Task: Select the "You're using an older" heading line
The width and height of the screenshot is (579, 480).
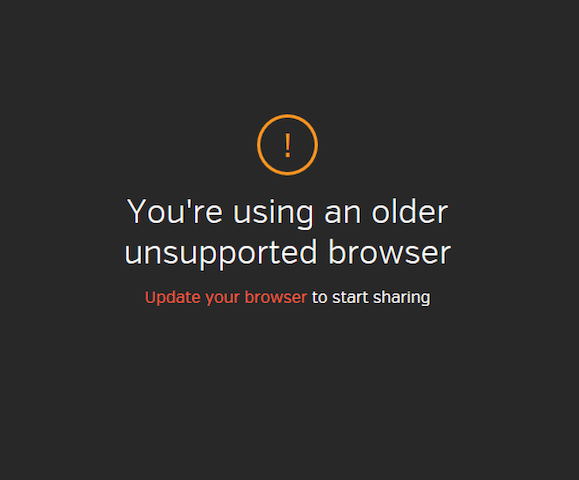Action: tap(287, 212)
